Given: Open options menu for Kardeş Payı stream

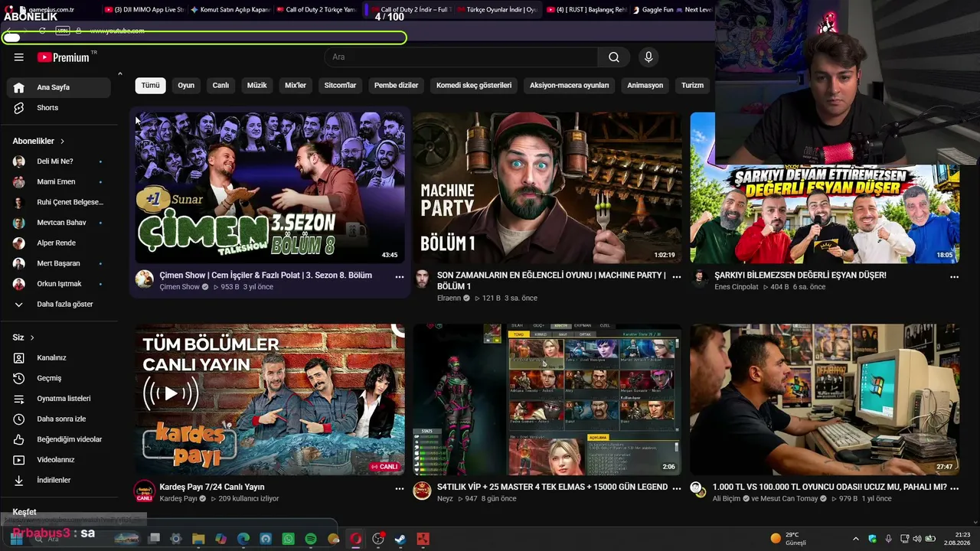Looking at the screenshot, I should pos(399,487).
